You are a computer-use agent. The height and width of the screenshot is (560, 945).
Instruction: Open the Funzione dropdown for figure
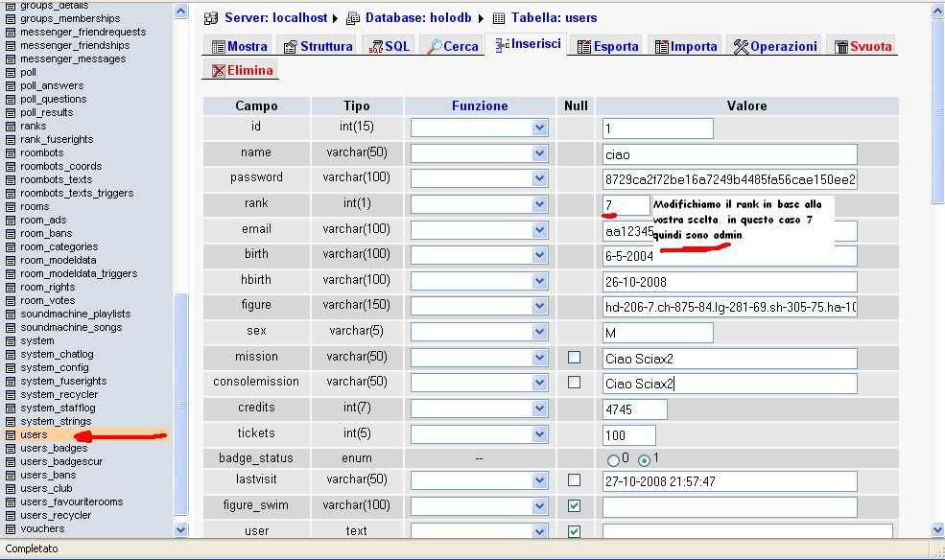coord(480,307)
